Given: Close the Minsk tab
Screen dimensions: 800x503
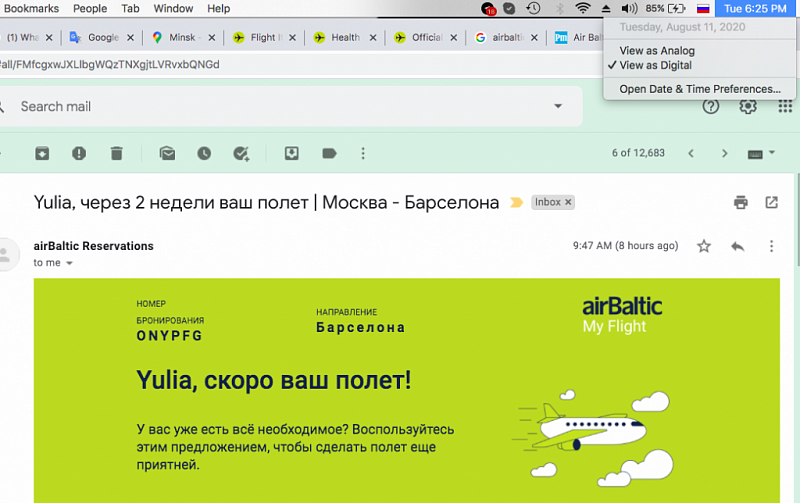Looking at the screenshot, I should pos(211,37).
